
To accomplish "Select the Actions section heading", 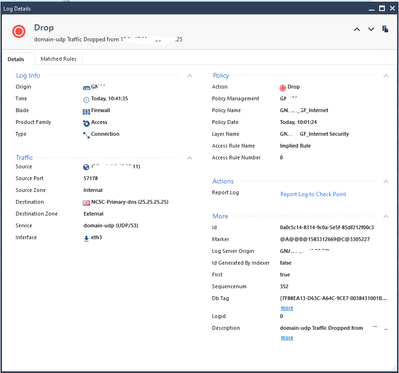I will (x=223, y=181).
